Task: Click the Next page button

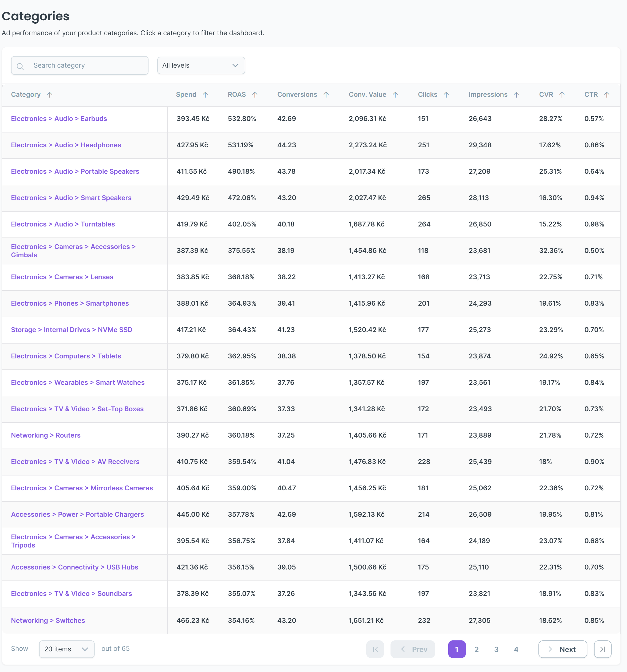Action: coord(563,649)
